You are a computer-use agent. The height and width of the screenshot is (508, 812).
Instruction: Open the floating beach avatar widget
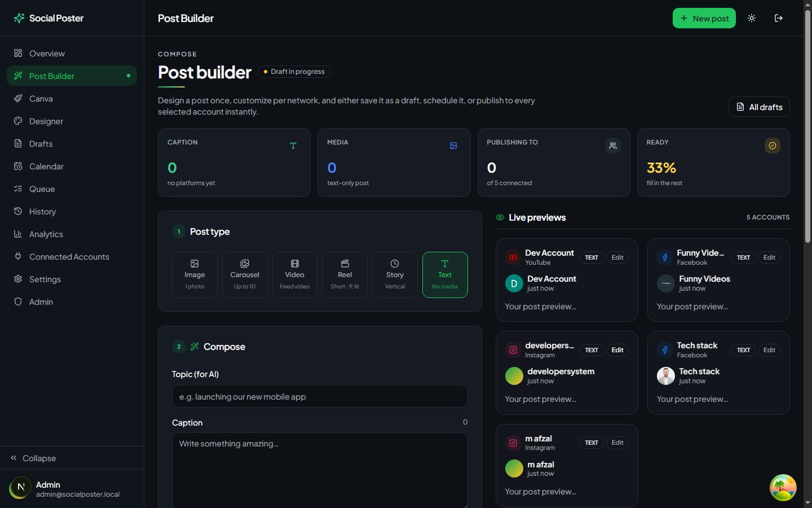point(783,488)
